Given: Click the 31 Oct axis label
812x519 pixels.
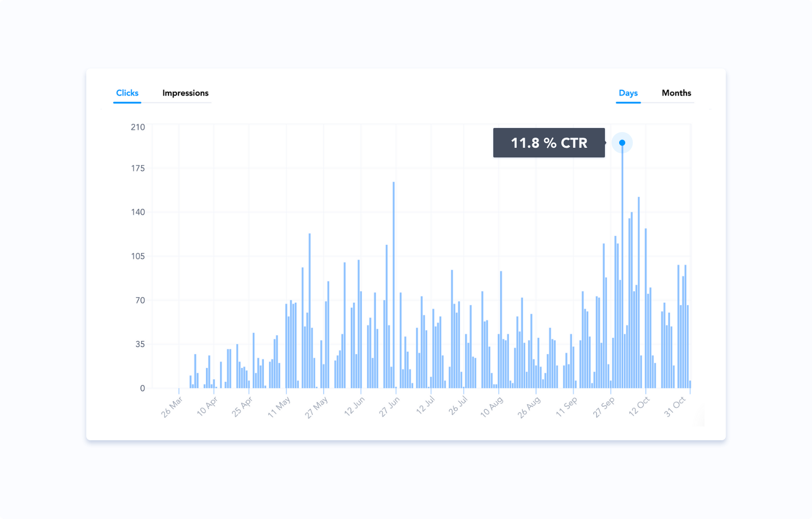Looking at the screenshot, I should click(x=675, y=407).
